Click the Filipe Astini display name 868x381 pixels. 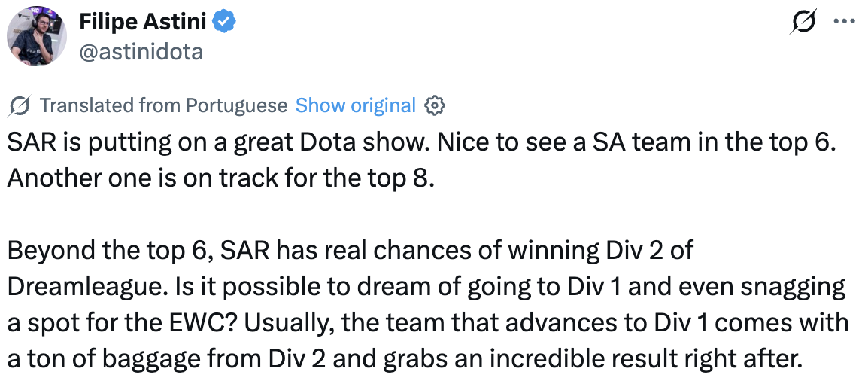[x=143, y=23]
